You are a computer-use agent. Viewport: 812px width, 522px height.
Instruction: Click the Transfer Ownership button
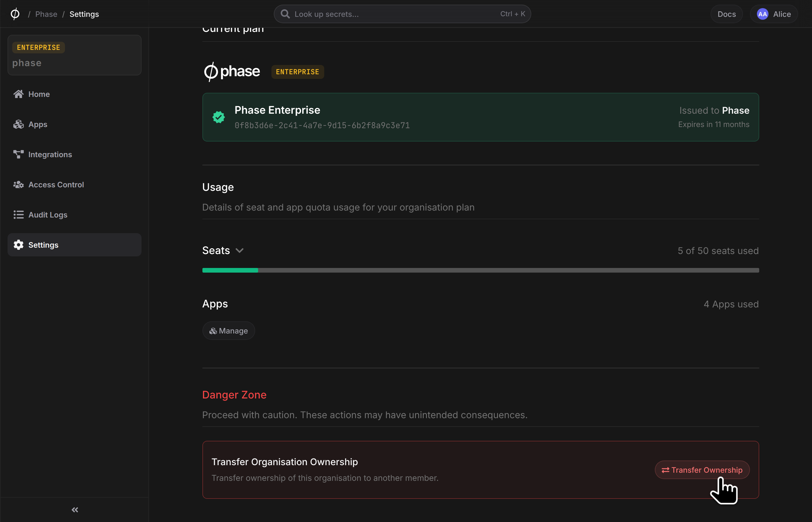pos(702,470)
